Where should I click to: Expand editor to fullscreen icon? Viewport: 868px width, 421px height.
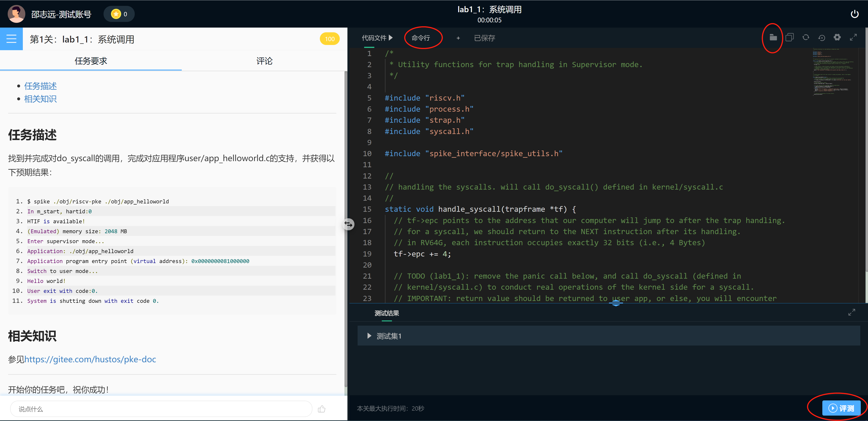(x=853, y=37)
